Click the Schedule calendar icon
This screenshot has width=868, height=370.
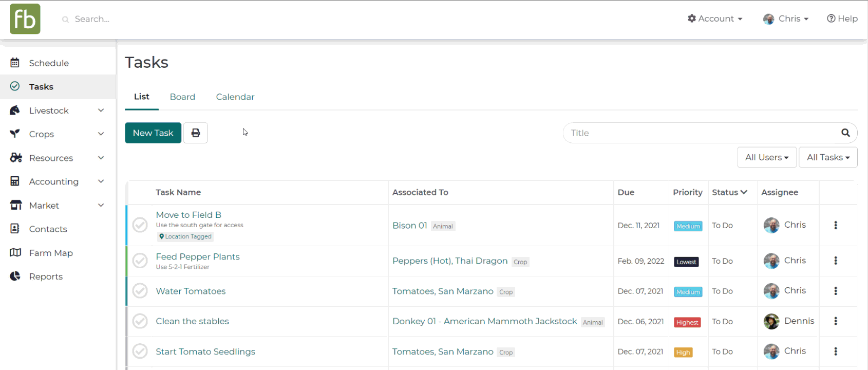tap(15, 63)
